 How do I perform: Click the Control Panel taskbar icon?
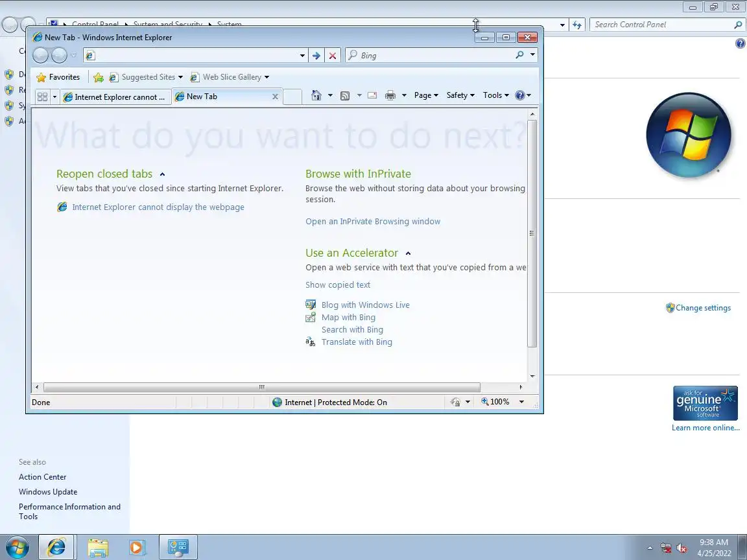[x=178, y=548]
